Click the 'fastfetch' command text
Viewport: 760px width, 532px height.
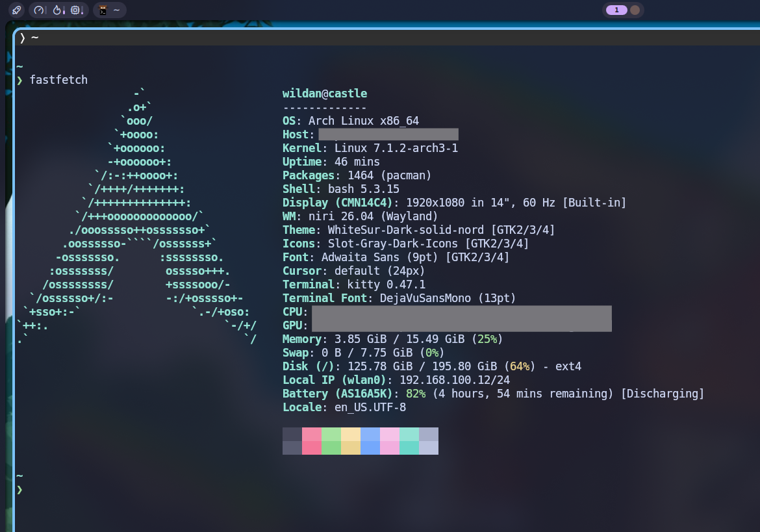tap(58, 80)
